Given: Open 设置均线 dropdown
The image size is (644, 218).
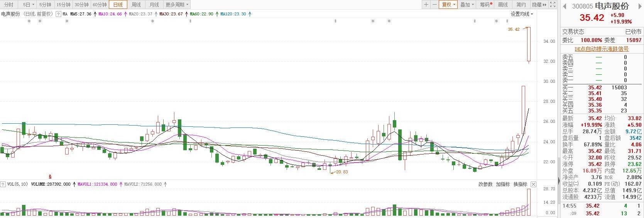Looking at the screenshot, I should (522, 14).
